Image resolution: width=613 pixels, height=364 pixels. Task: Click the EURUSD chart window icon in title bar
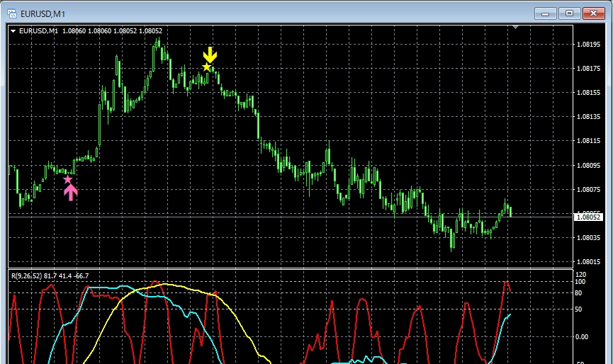12,13
